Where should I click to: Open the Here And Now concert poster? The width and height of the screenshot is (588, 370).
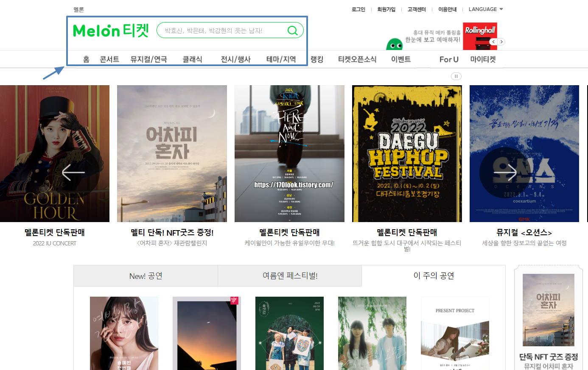[x=289, y=153]
